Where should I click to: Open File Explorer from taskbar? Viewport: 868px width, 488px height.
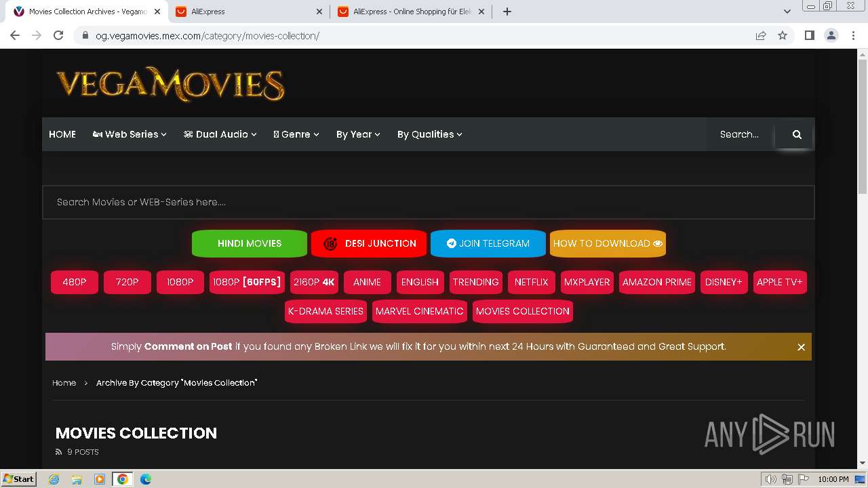[77, 479]
